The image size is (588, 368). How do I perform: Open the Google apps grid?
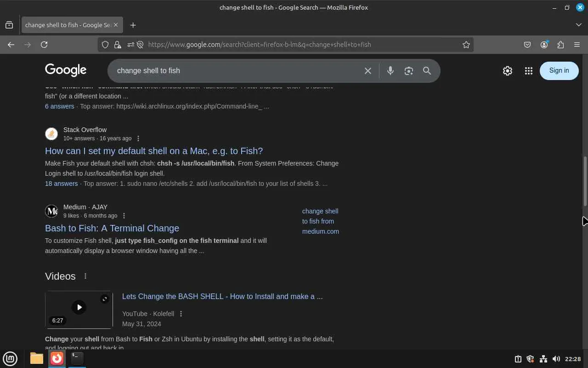tap(529, 71)
